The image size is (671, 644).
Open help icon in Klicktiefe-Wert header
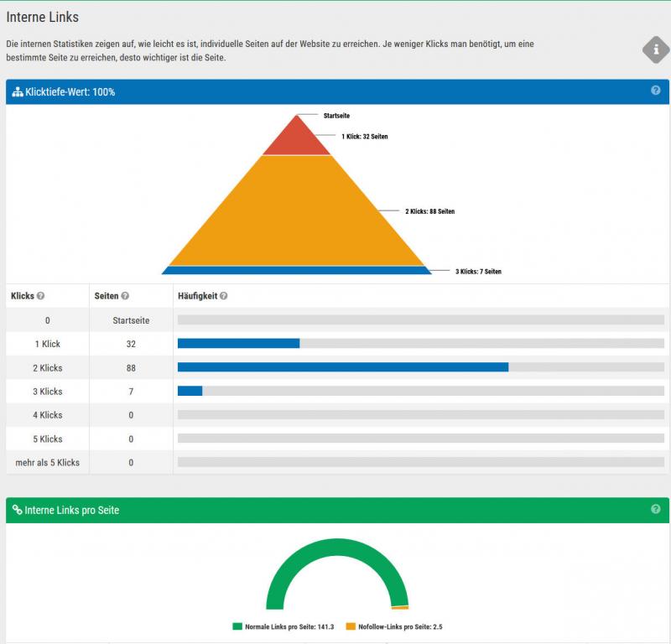pyautogui.click(x=656, y=91)
